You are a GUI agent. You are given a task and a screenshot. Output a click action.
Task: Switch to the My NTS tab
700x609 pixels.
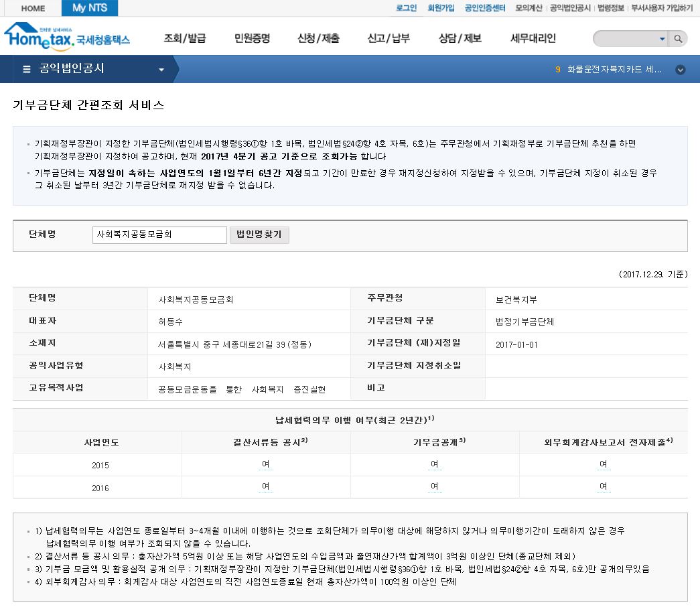[x=89, y=8]
